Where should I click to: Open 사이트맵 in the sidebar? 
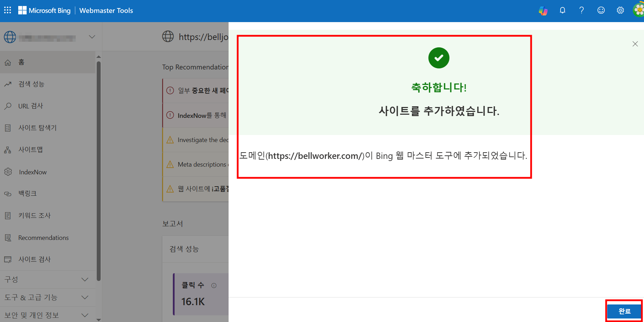(x=48, y=150)
